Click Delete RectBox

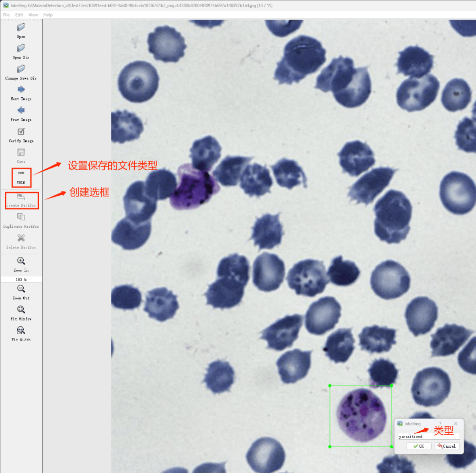tap(21, 242)
